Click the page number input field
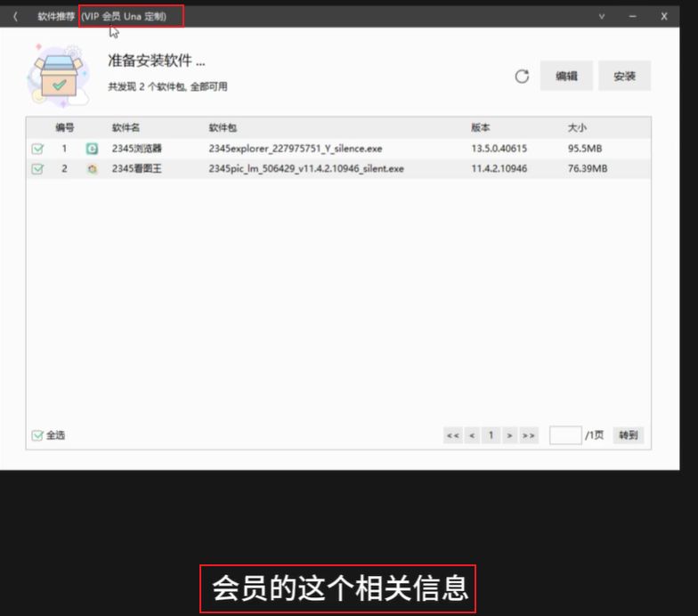Image resolution: width=698 pixels, height=616 pixels. tap(565, 435)
